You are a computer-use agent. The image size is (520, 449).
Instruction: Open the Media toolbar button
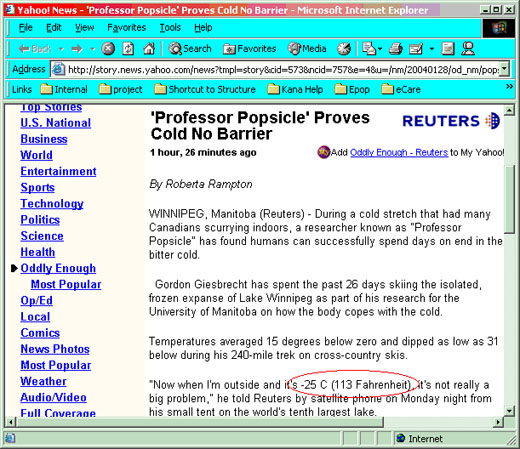click(x=307, y=49)
